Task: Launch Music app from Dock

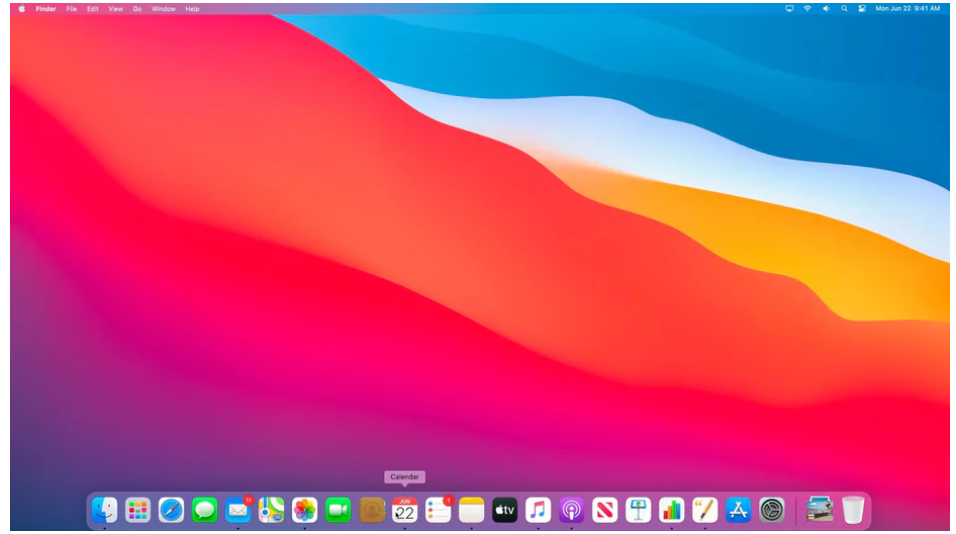Action: [538, 510]
